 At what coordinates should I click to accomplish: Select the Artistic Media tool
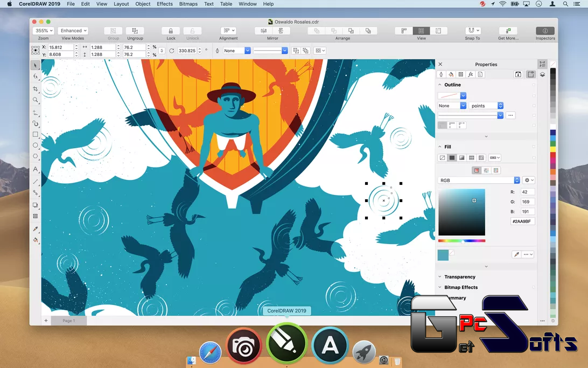pyautogui.click(x=35, y=123)
